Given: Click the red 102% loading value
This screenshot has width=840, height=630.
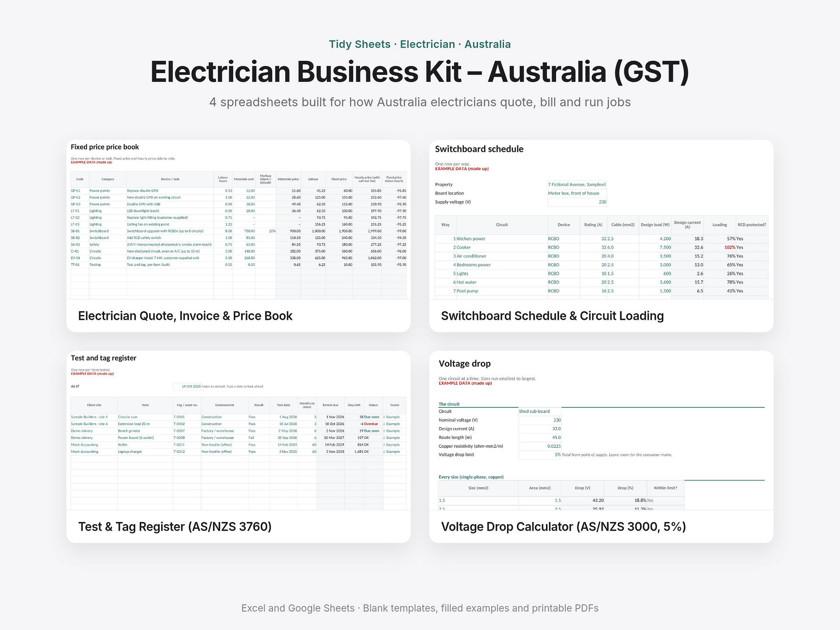Looking at the screenshot, I should [730, 248].
